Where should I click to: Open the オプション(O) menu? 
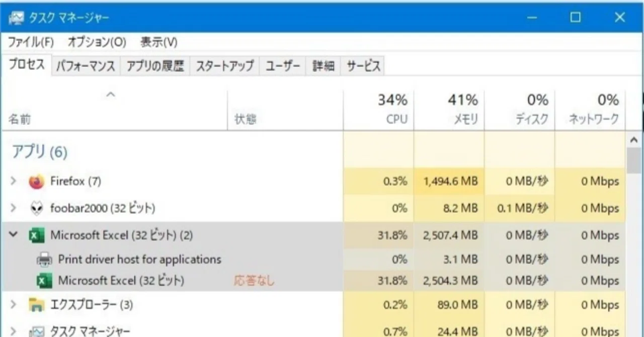(x=97, y=42)
